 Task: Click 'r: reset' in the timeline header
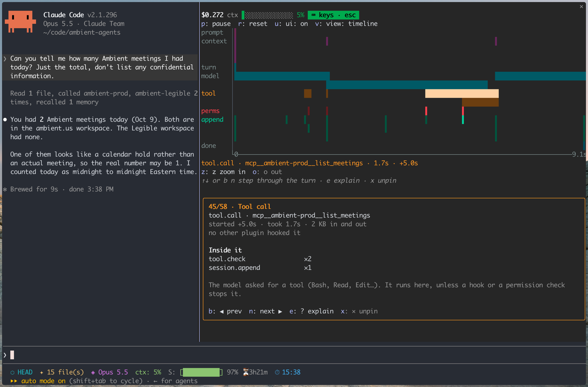coord(253,24)
